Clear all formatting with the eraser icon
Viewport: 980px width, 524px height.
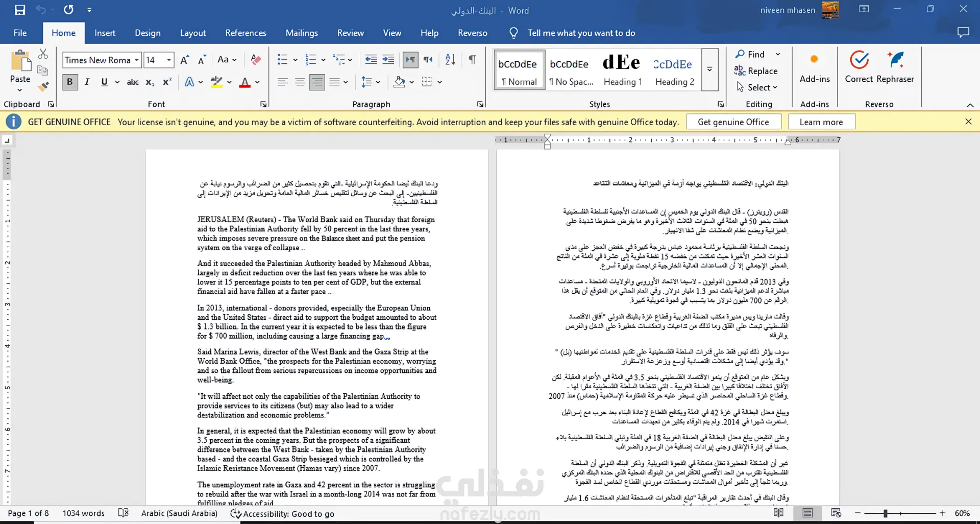click(x=256, y=60)
